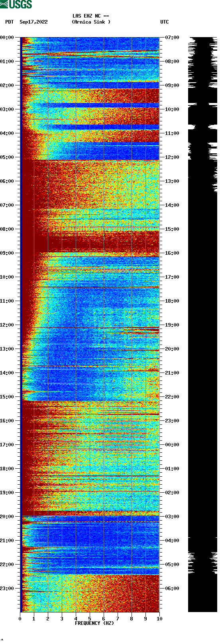The image size is (220, 644).
Task: Click the PDT time label '20:00'
Action: 7,517
